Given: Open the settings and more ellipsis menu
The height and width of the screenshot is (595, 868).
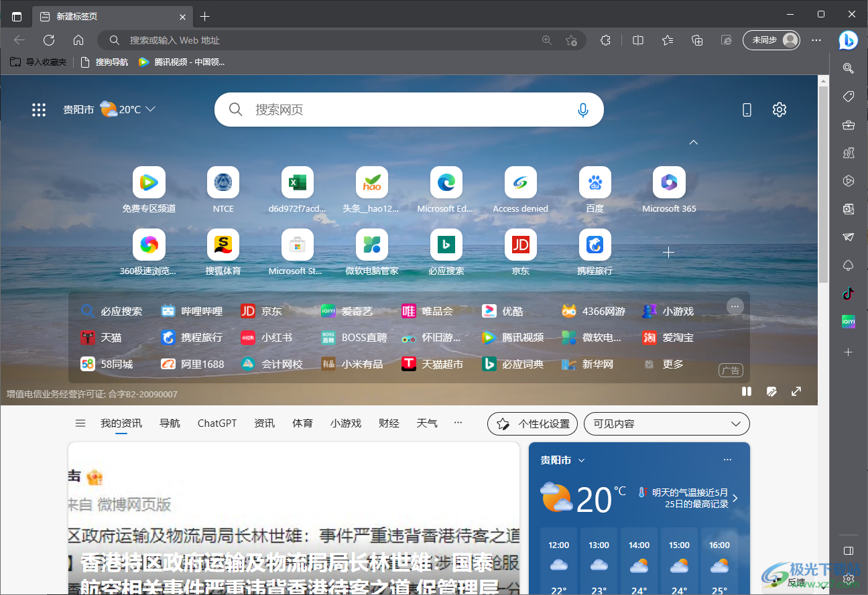Looking at the screenshot, I should coord(816,40).
